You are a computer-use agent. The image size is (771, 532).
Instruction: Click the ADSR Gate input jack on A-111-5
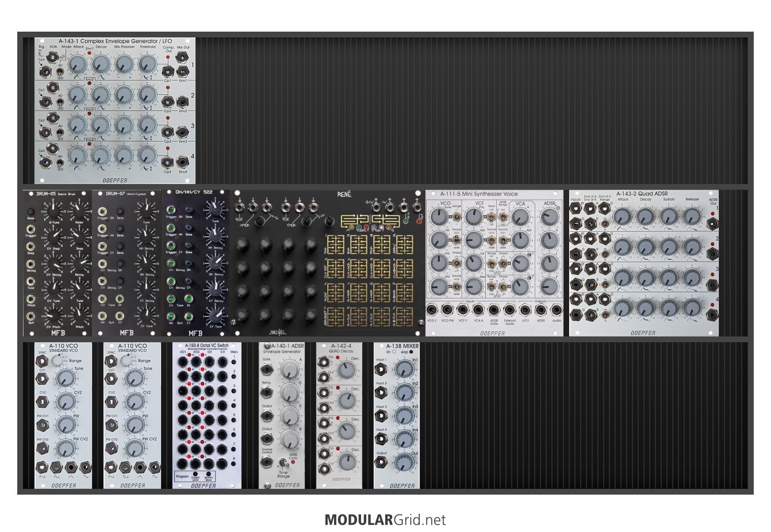[494, 310]
